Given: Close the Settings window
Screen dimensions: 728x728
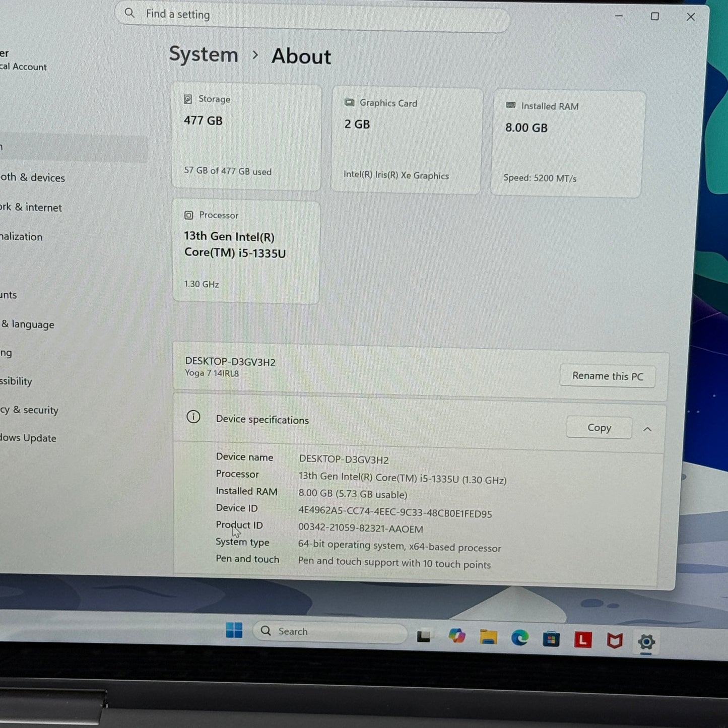Looking at the screenshot, I should (691, 17).
